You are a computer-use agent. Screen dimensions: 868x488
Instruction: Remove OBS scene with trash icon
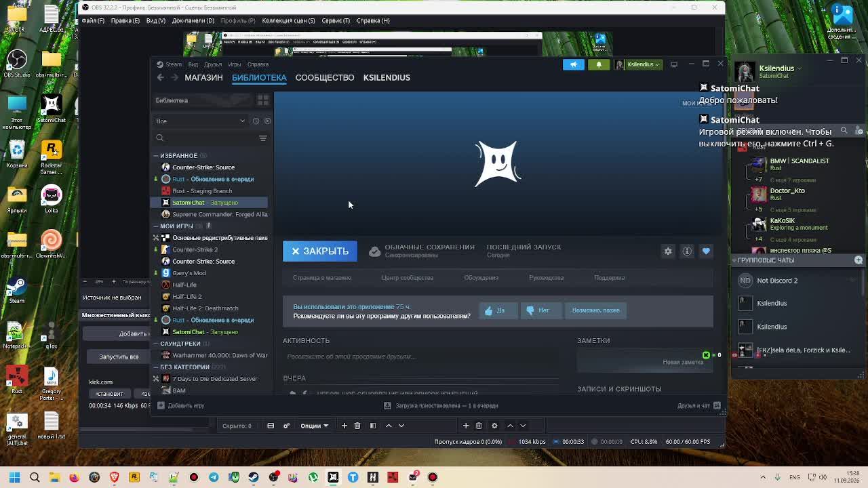tap(357, 426)
